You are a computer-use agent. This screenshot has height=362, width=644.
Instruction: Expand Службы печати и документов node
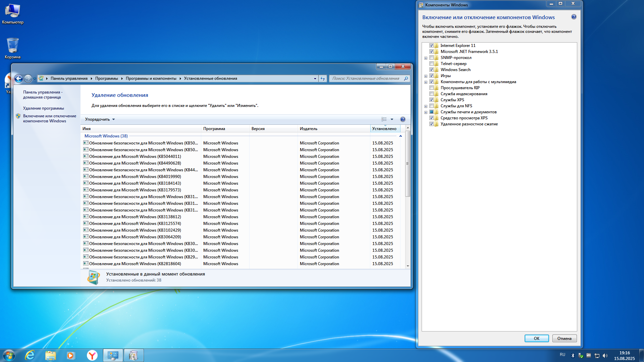point(426,112)
